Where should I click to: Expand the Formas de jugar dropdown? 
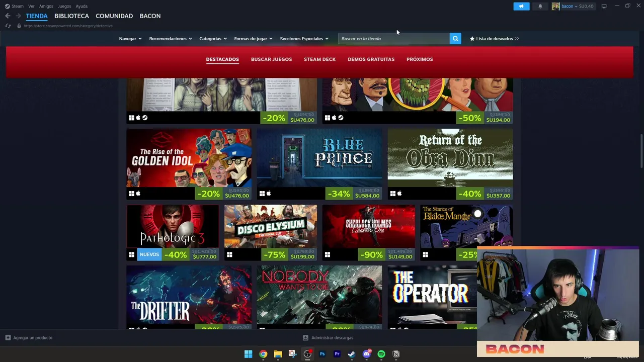coord(253,39)
